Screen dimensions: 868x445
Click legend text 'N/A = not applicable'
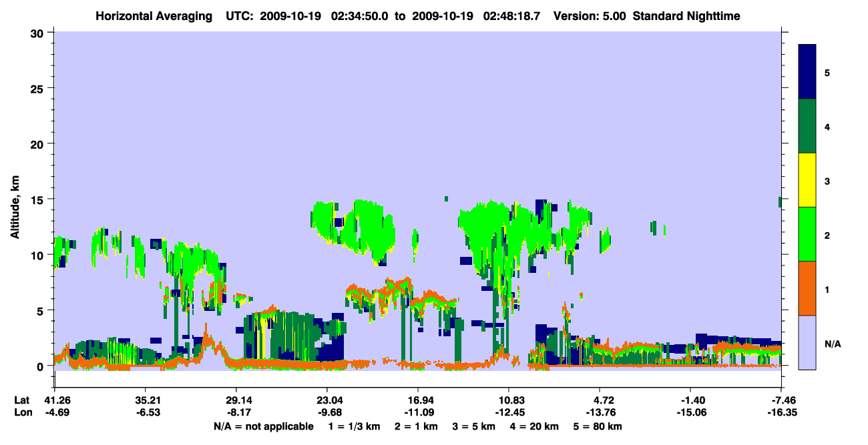(263, 426)
